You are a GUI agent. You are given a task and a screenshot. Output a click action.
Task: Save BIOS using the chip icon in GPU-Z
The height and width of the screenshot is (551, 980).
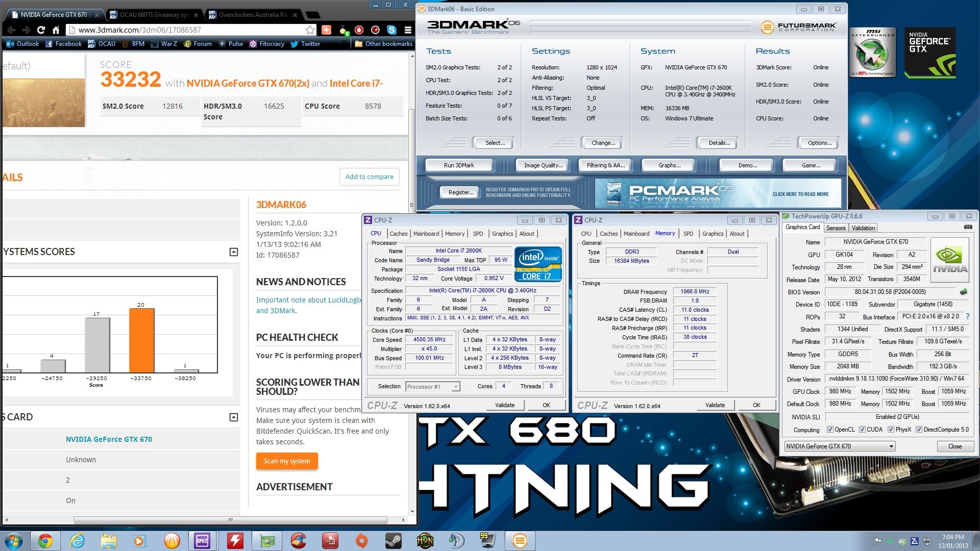963,292
